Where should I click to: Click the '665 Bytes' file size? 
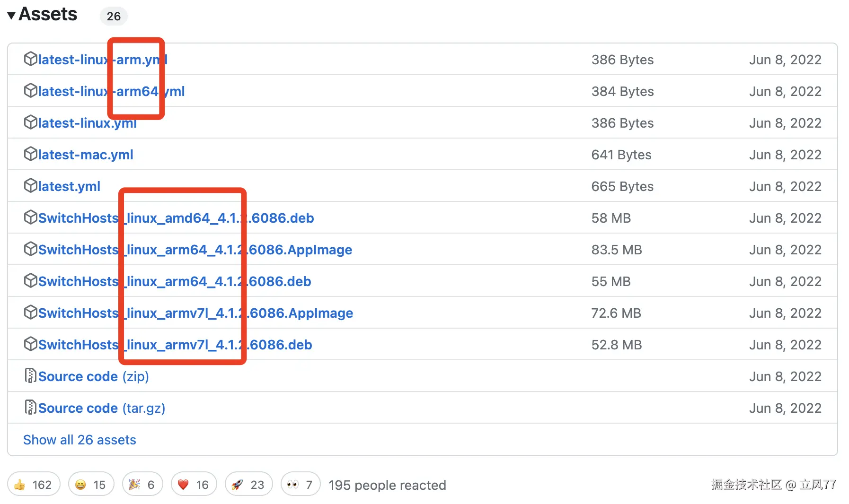coord(622,186)
